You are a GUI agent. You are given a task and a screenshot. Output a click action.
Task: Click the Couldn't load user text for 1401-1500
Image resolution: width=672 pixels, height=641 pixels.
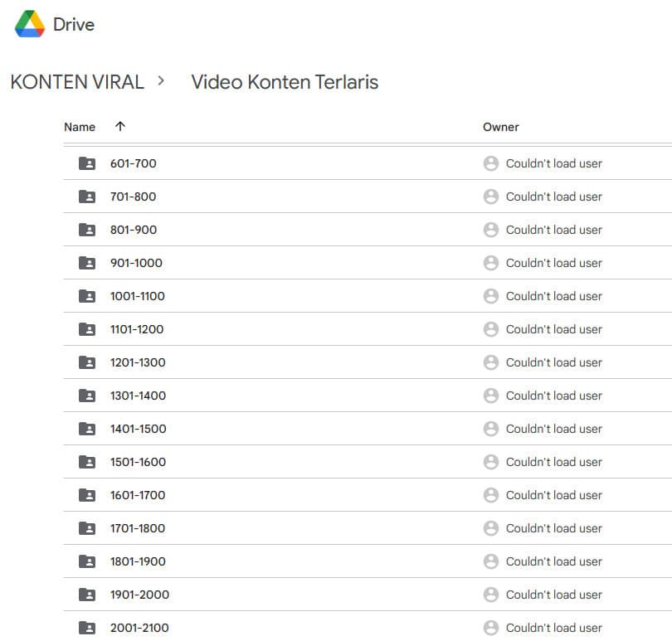click(553, 429)
